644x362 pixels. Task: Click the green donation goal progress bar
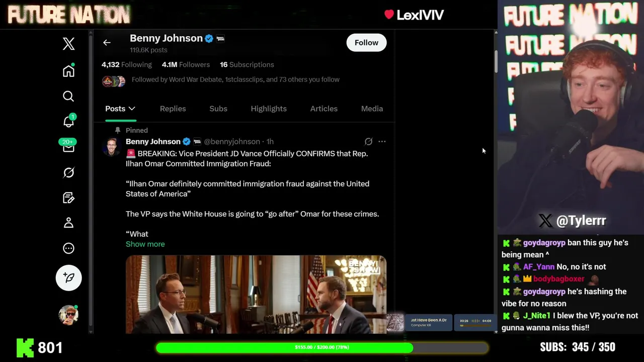(x=322, y=347)
